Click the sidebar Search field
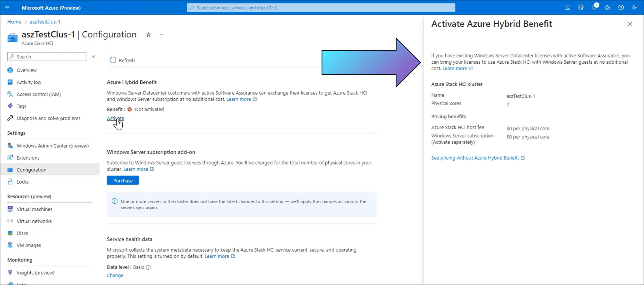Viewport: 644px width, 285px height. 47,57
